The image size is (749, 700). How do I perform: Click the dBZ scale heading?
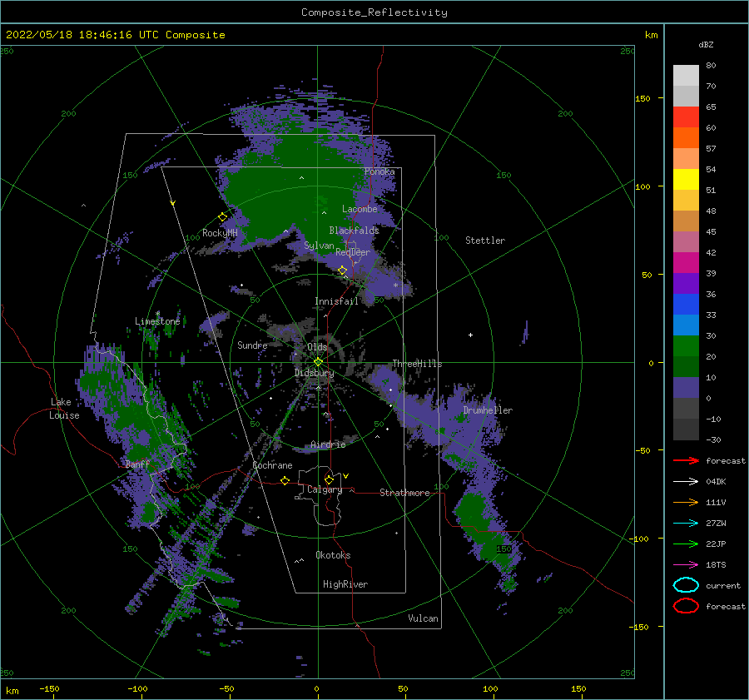706,44
